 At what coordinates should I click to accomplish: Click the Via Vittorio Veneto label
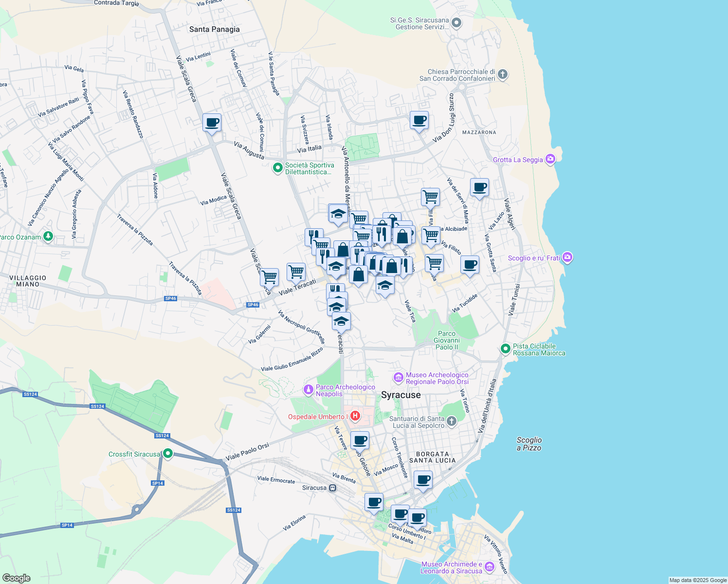coord(496,554)
